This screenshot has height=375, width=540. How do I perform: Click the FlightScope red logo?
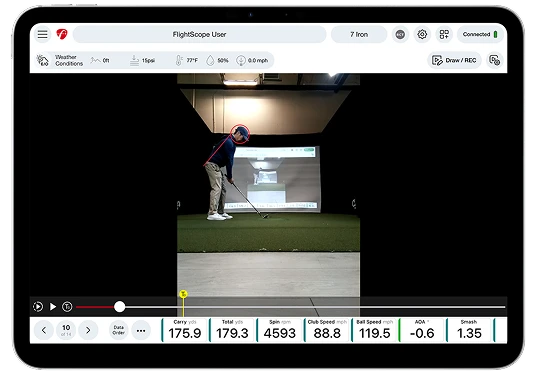point(62,34)
